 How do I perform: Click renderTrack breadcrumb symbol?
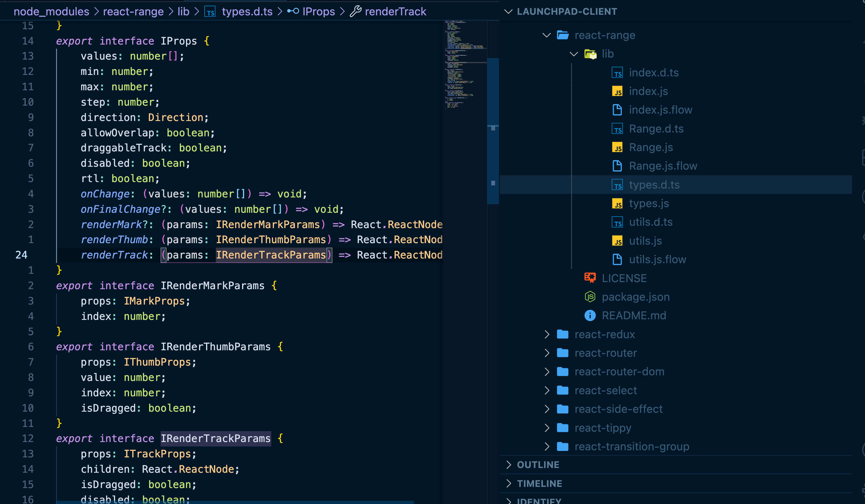[395, 12]
